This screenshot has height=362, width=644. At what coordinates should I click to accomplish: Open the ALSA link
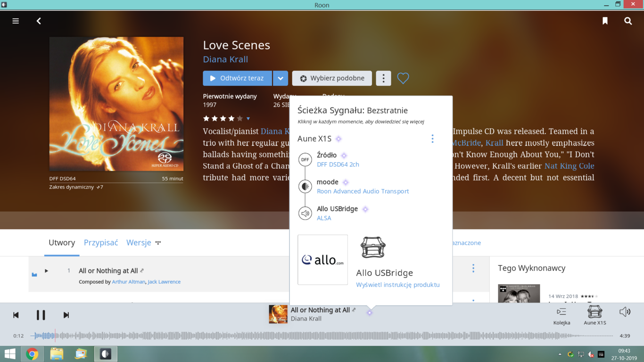[x=324, y=218]
